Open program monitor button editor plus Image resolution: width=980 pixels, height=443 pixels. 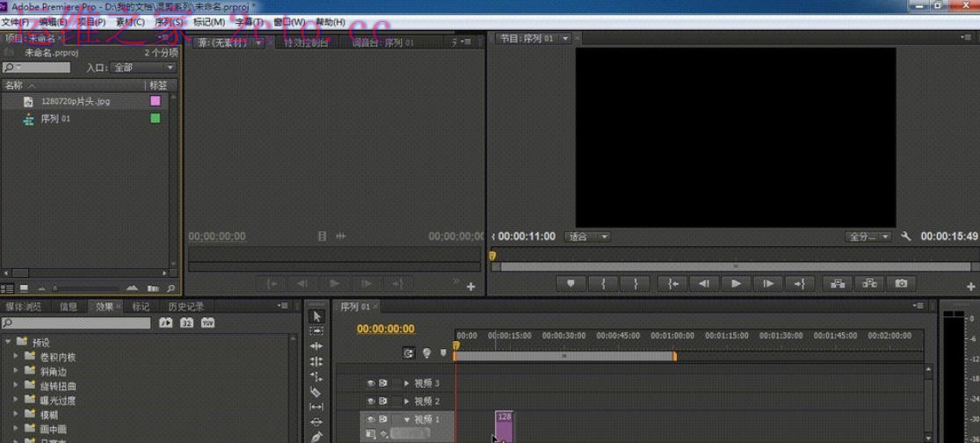tap(970, 287)
